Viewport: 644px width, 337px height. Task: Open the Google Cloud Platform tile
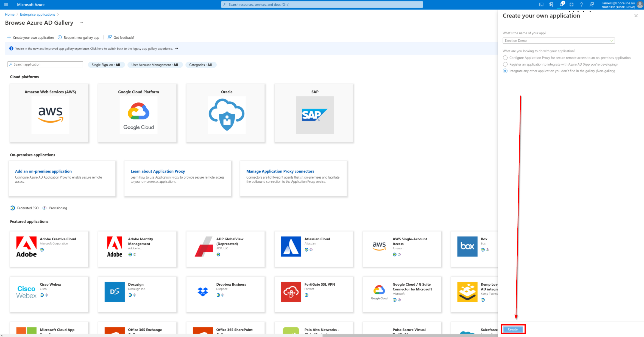coord(137,113)
